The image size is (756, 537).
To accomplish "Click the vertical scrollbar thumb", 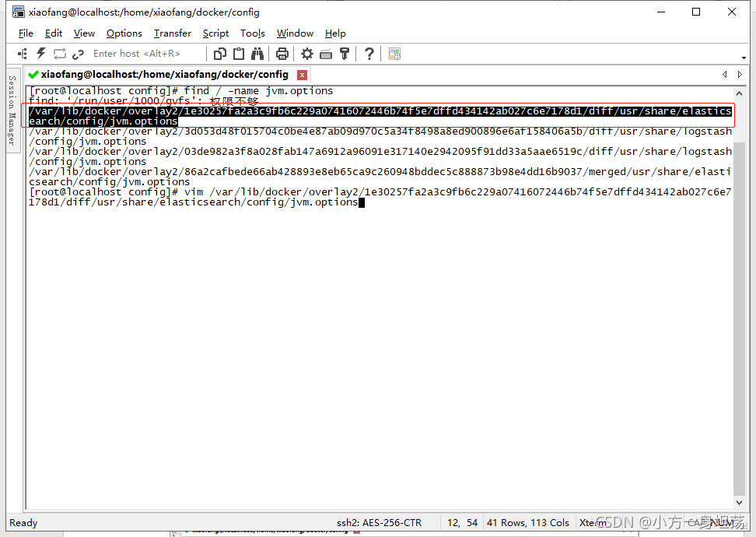I will (739, 318).
